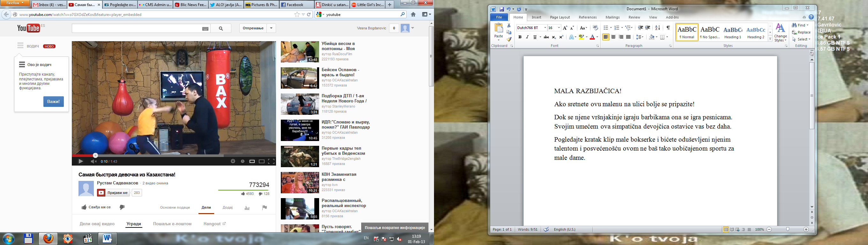Click the Clear Formatting eraser icon in Word
The height and width of the screenshot is (245, 868).
point(595,28)
